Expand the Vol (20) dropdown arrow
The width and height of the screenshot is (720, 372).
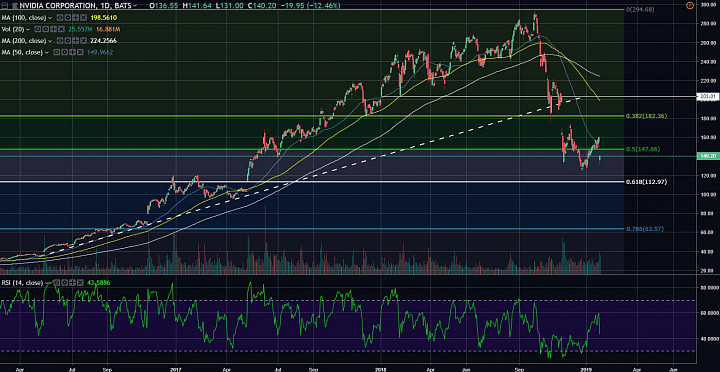(28, 29)
